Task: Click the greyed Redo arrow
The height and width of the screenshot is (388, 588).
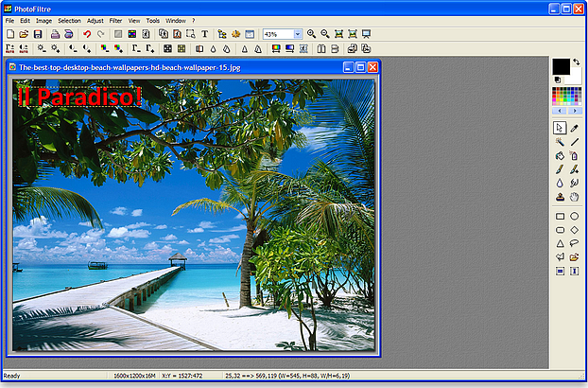Action: tap(100, 34)
